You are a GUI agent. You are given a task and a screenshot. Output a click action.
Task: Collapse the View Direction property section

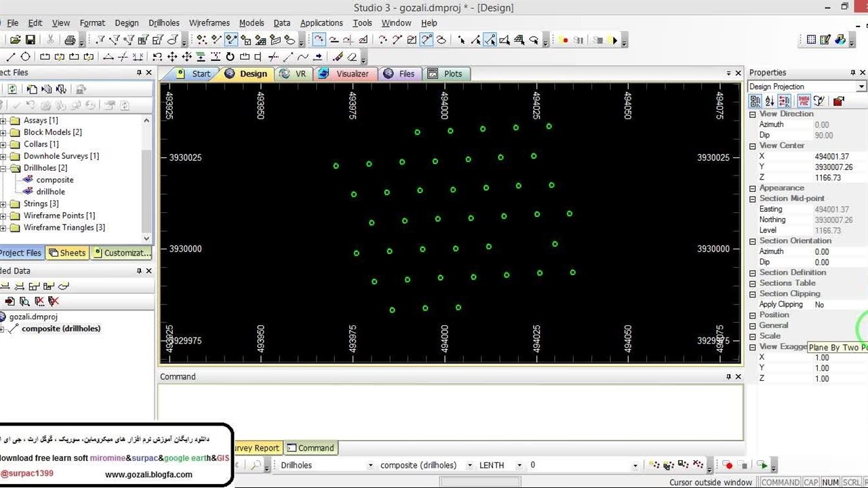tap(752, 114)
